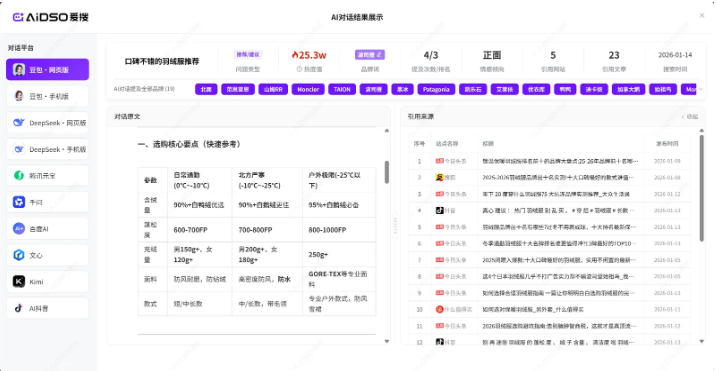This screenshot has width=717, height=371.
Task: Select the Patagonia brand tag
Action: pyautogui.click(x=436, y=89)
